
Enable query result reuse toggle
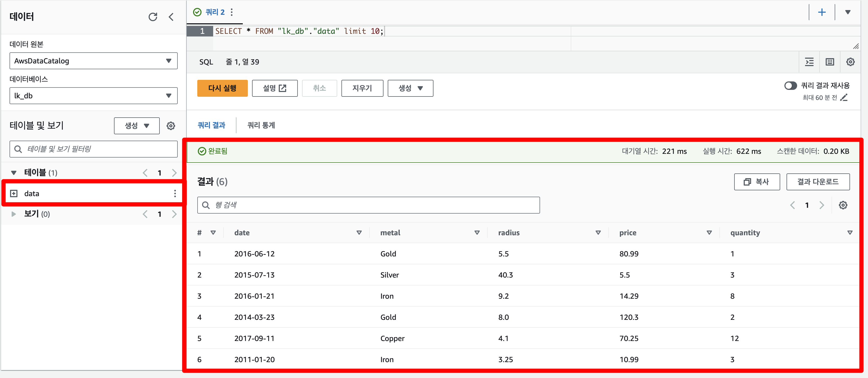(790, 86)
